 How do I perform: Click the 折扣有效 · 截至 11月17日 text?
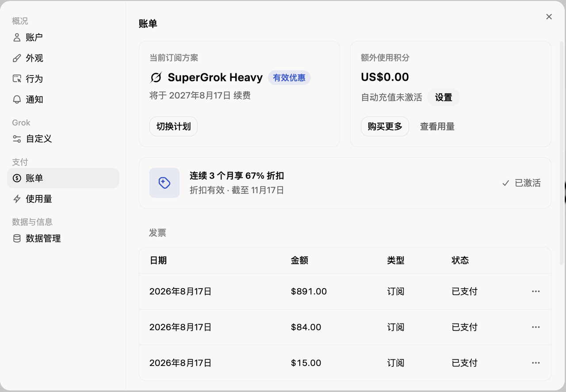click(x=237, y=190)
